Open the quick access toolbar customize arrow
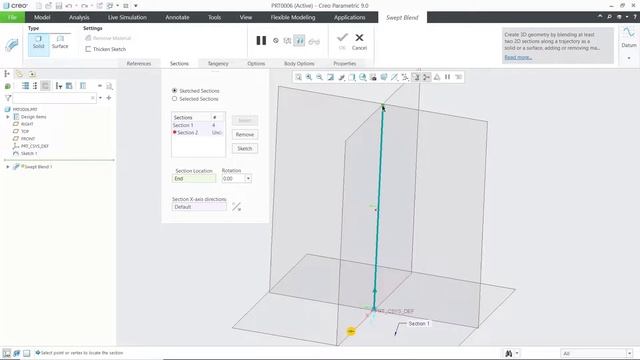640x360 pixels. [136, 6]
